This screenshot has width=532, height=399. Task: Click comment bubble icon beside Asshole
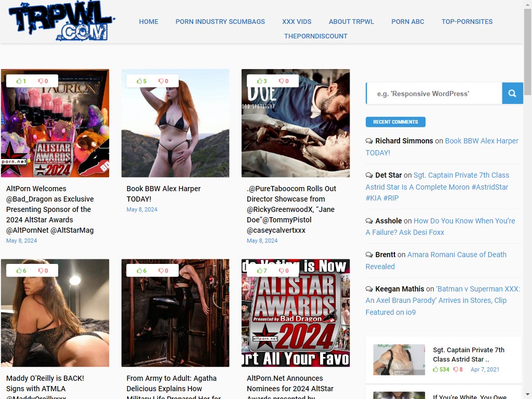point(369,221)
